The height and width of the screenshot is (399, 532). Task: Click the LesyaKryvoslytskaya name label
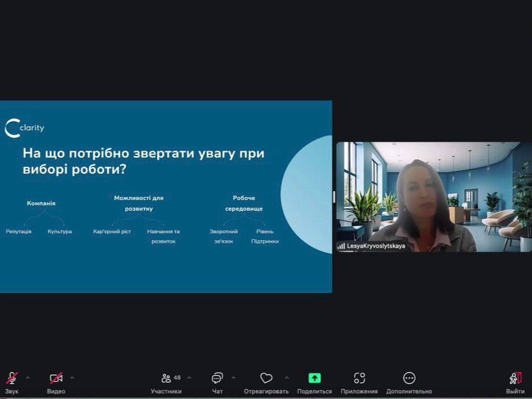376,246
